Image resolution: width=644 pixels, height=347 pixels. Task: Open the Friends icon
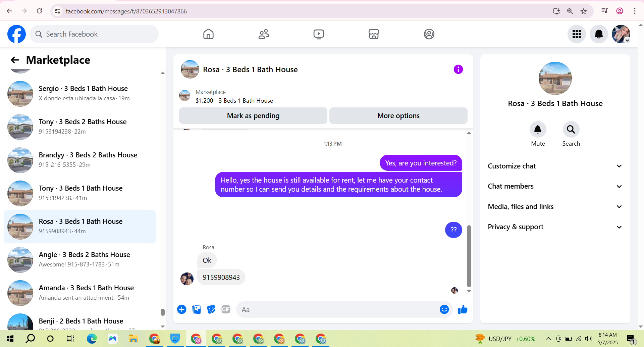coord(264,34)
